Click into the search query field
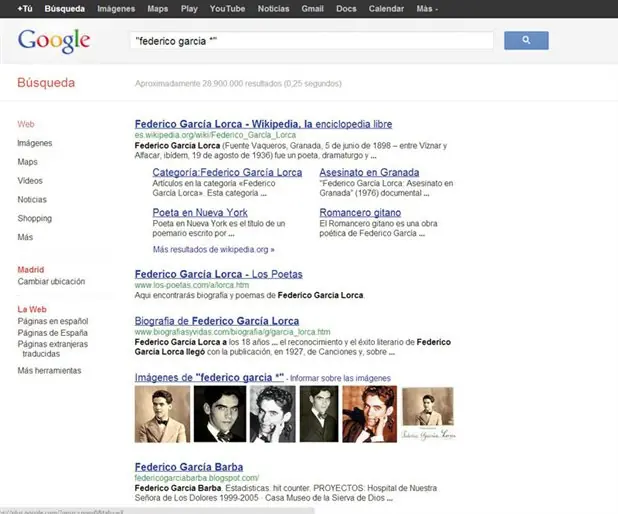Screen dimensions: 618x514 click(312, 41)
